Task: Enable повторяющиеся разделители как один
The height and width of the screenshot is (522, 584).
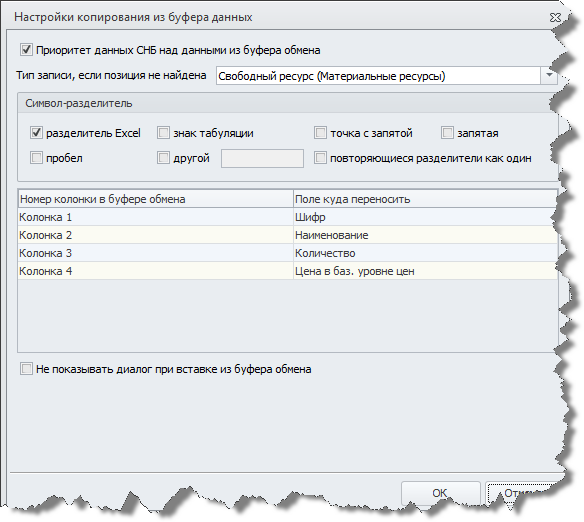Action: tap(320, 158)
